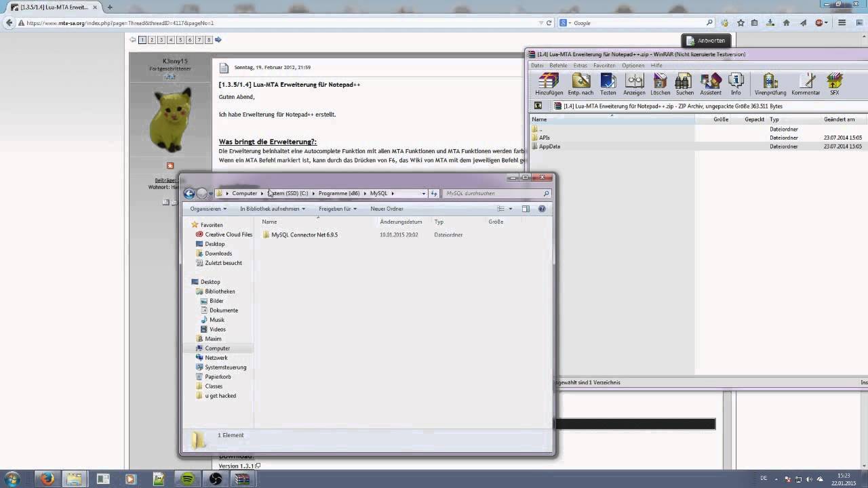Open Organisieren dropdown in Explorer
The height and width of the screenshot is (488, 868).
point(208,209)
